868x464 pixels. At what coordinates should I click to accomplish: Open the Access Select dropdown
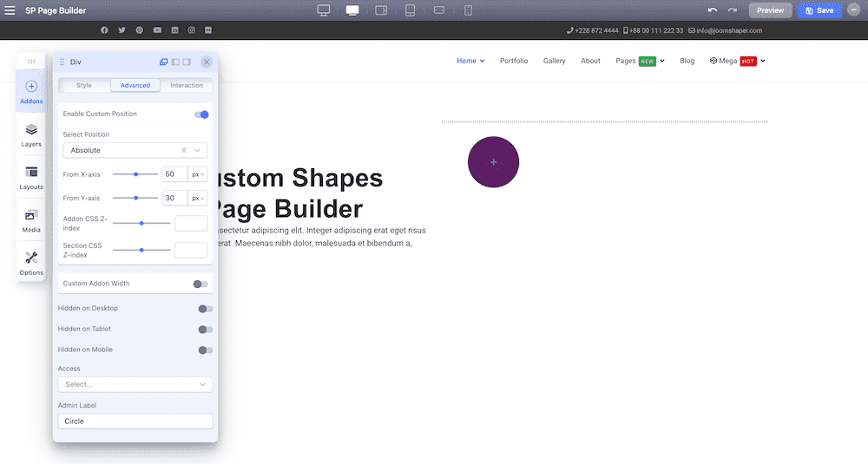click(135, 384)
